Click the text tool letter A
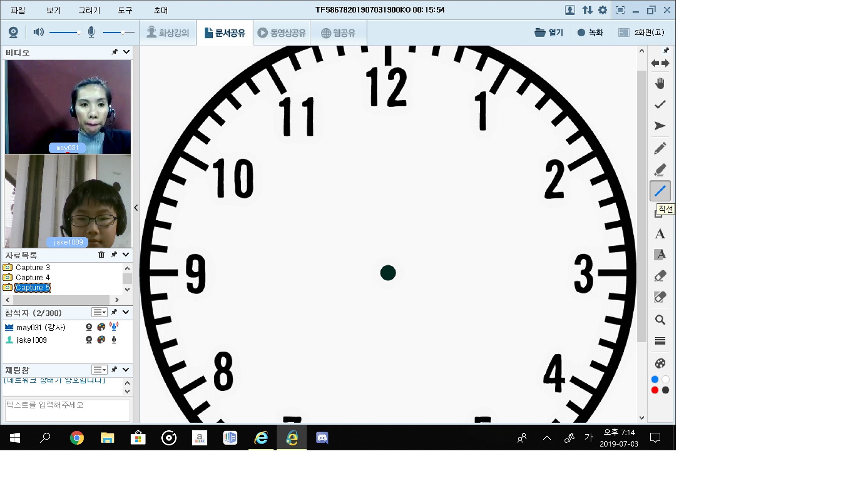The width and height of the screenshot is (868, 491). (660, 234)
